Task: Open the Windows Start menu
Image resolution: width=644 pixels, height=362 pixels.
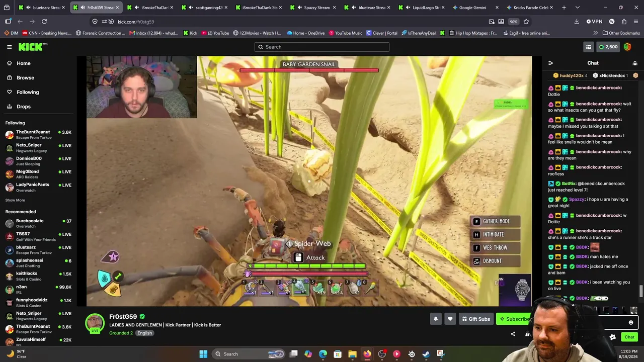Action: click(x=203, y=354)
